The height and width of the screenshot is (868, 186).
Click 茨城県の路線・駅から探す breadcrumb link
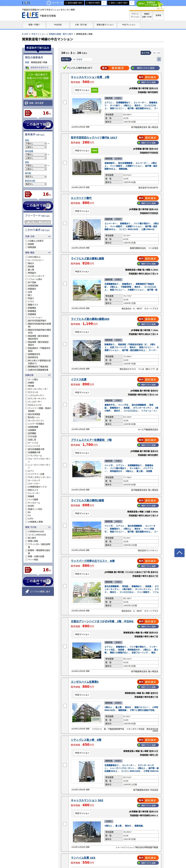coord(61,34)
